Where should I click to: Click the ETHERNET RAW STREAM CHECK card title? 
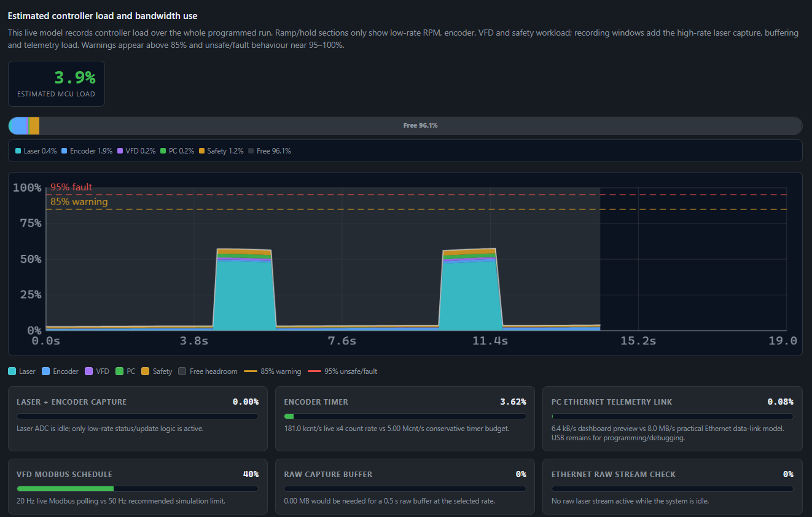[614, 475]
